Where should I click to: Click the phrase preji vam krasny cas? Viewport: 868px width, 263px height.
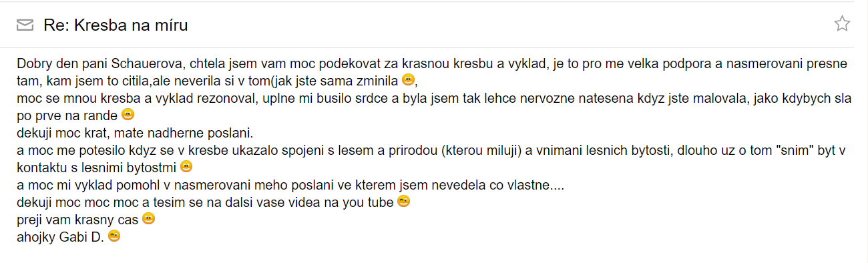tap(78, 219)
